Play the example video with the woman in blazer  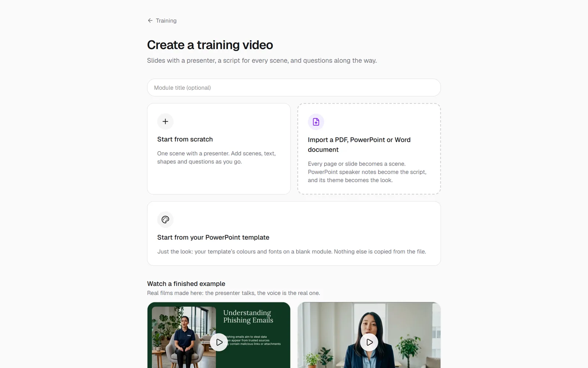tap(369, 342)
